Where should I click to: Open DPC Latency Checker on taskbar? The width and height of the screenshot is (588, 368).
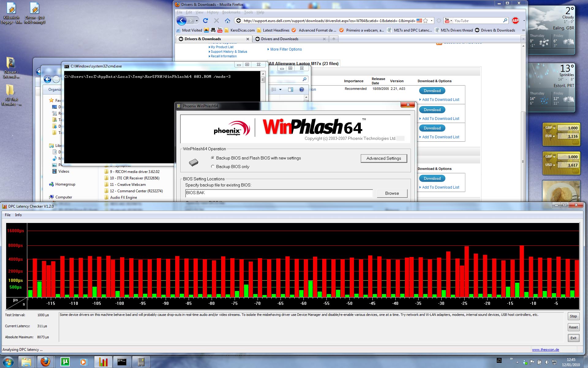coord(103,362)
